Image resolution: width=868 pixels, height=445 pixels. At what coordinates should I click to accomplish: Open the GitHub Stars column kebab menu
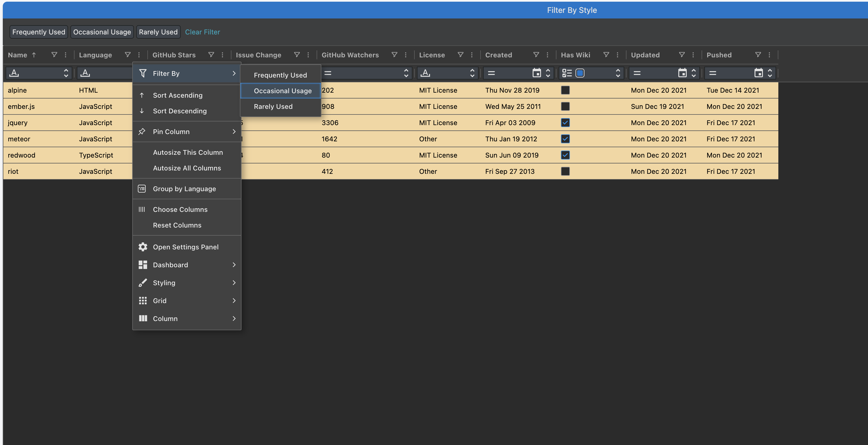[x=222, y=55]
